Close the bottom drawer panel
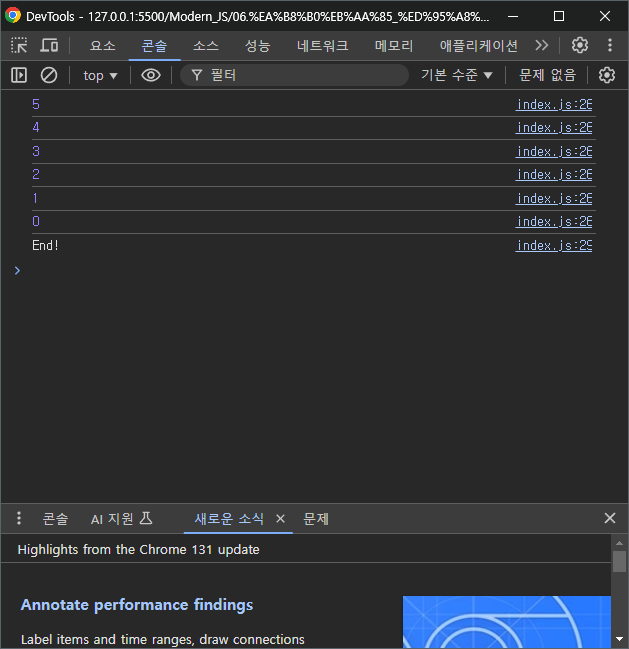 pyautogui.click(x=610, y=518)
